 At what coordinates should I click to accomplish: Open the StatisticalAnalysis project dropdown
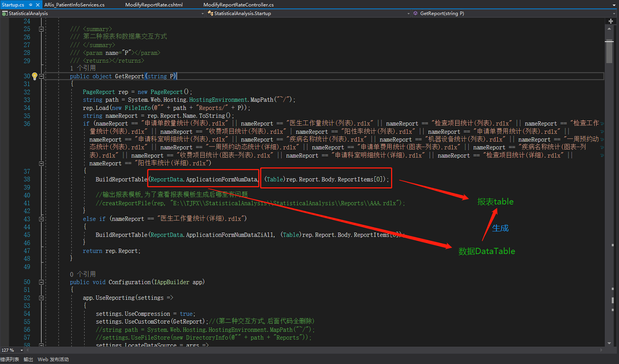coord(202,14)
